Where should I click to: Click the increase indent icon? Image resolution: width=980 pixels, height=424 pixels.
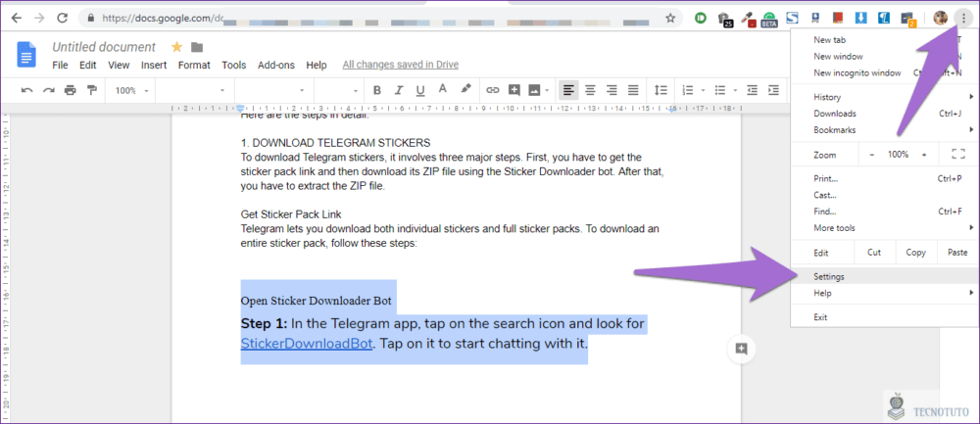point(774,90)
